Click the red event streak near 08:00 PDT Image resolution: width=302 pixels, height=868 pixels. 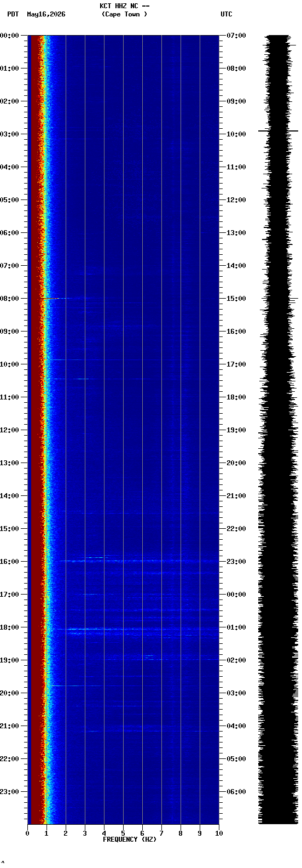point(51,299)
